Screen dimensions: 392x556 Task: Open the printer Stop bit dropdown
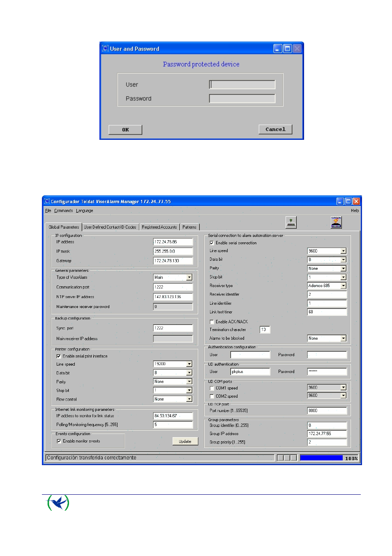[189, 390]
